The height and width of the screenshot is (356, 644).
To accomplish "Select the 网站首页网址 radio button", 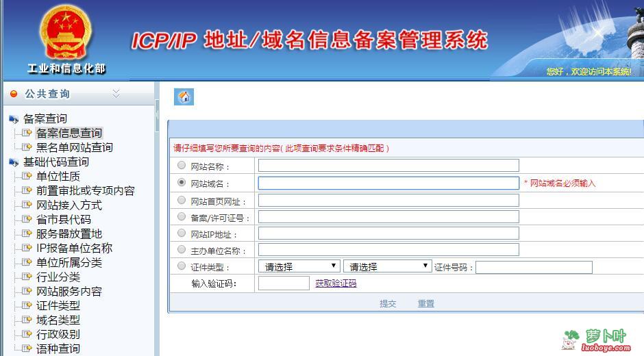I will click(x=181, y=200).
